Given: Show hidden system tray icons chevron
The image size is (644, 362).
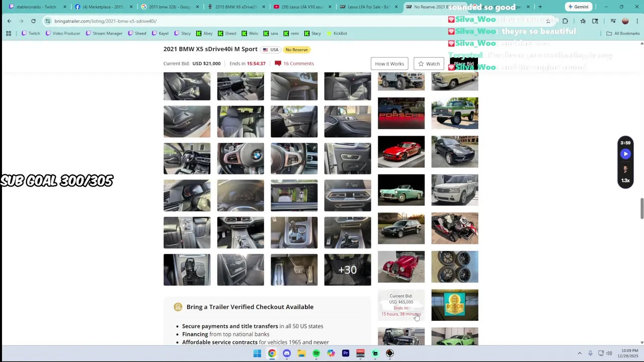Looking at the screenshot, I should [579, 353].
